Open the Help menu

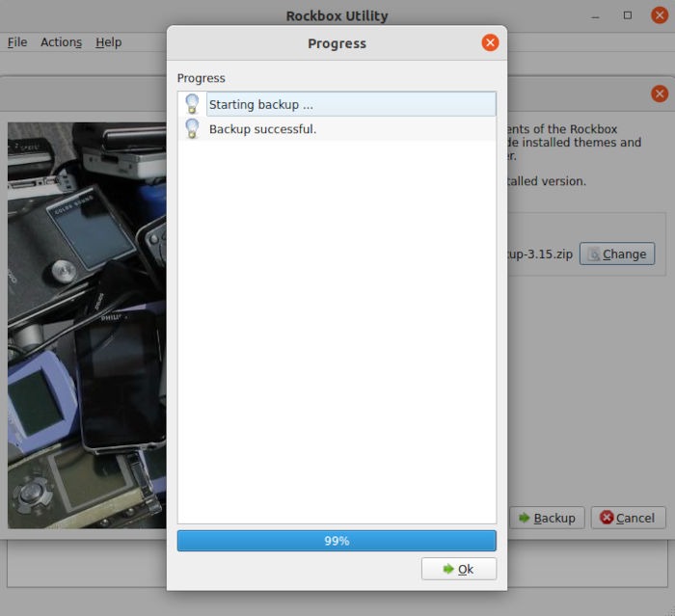pyautogui.click(x=108, y=42)
